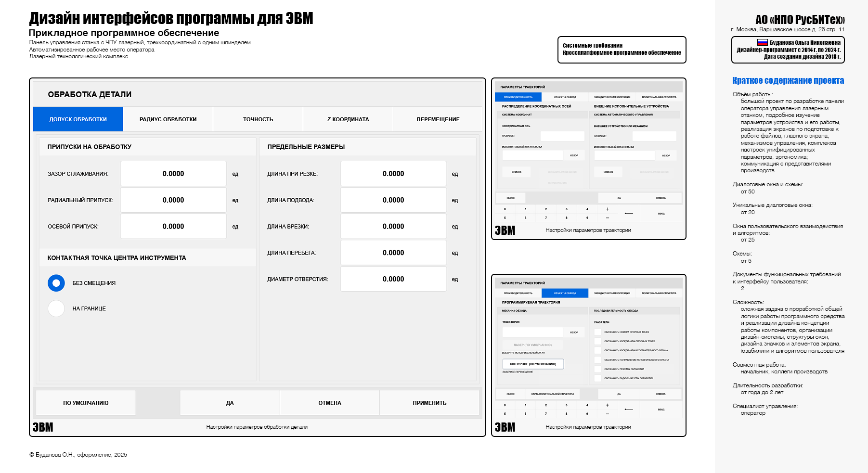The width and height of the screenshot is (868, 473).
Task: Enable checkbox 'Обозначать номера опорных точек'
Action: click(x=598, y=332)
